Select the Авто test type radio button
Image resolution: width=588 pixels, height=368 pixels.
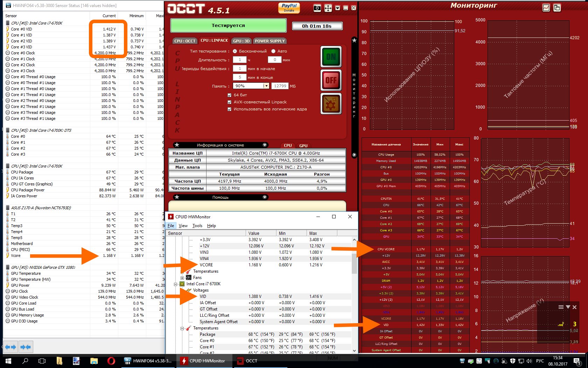(273, 51)
